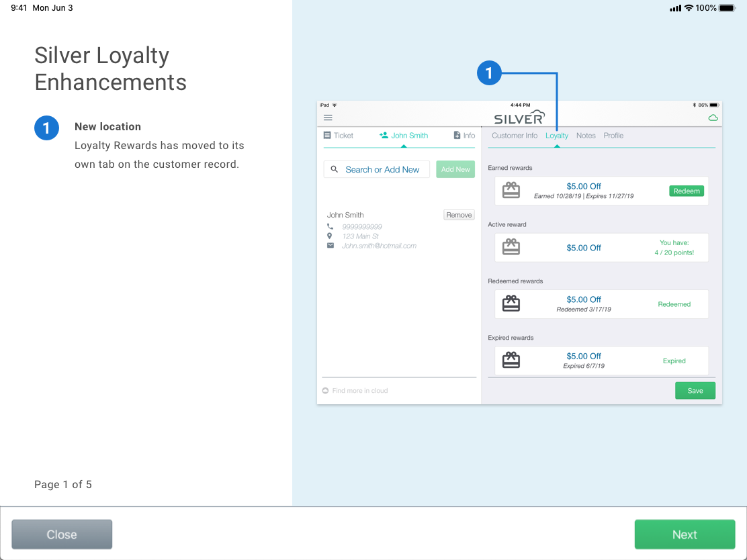Tap the green Next button
The image size is (747, 560).
685,534
